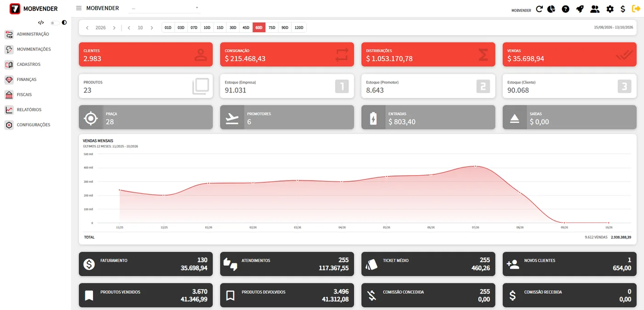Open the settings gear icon
Viewport: 644px width, 310px height.
[x=610, y=9]
